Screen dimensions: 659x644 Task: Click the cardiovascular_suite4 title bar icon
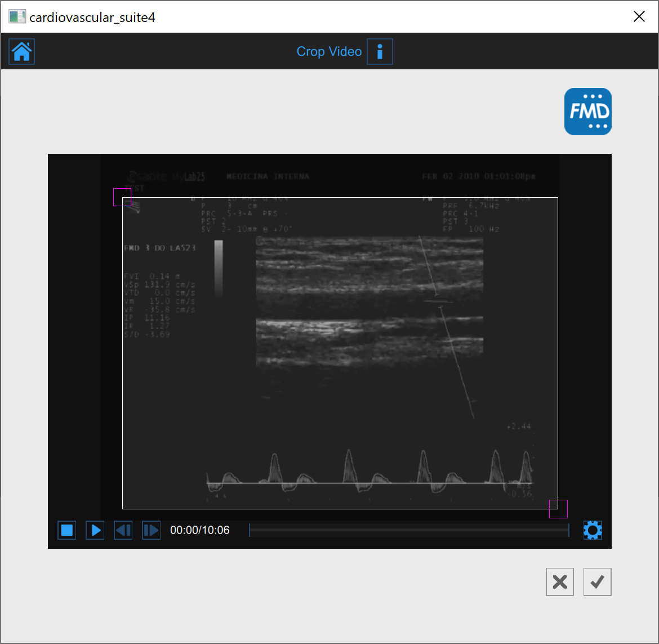click(17, 17)
